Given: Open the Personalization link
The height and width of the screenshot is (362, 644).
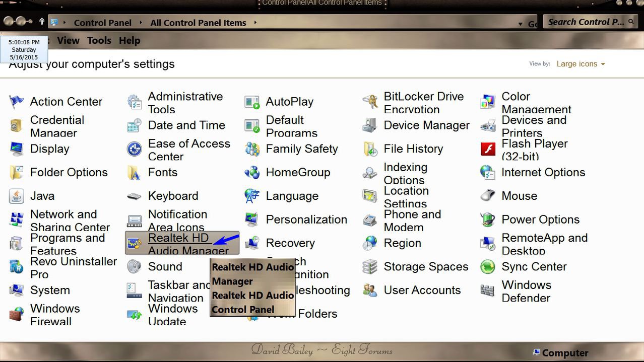Looking at the screenshot, I should pyautogui.click(x=306, y=220).
